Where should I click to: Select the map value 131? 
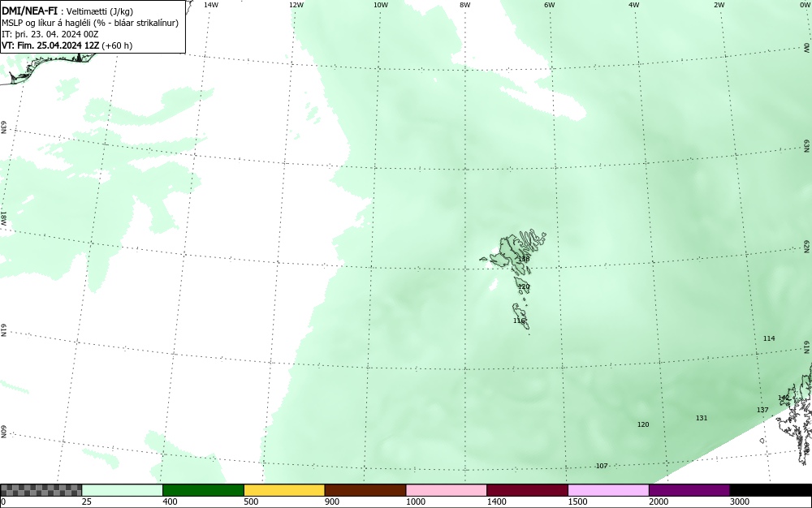702,418
